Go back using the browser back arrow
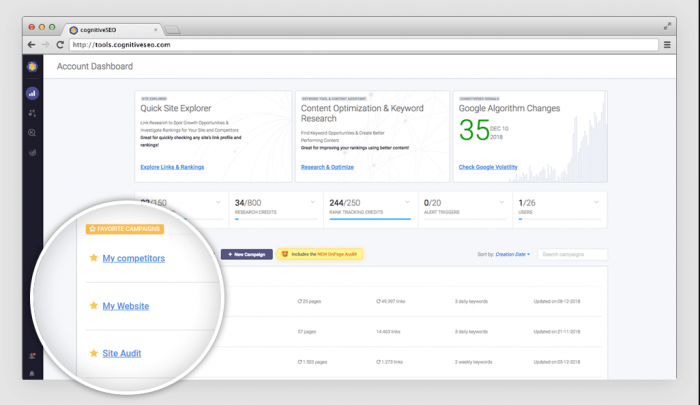This screenshot has width=700, height=405. click(31, 45)
